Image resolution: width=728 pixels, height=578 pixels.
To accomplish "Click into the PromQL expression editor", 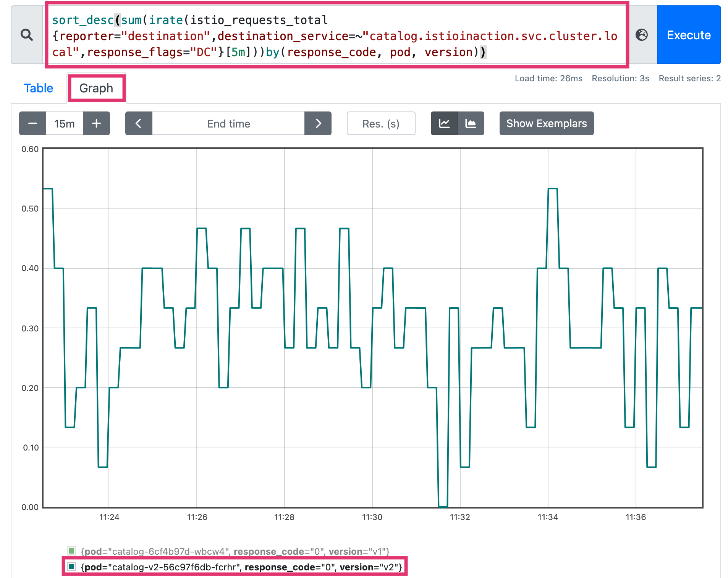I will coord(336,35).
